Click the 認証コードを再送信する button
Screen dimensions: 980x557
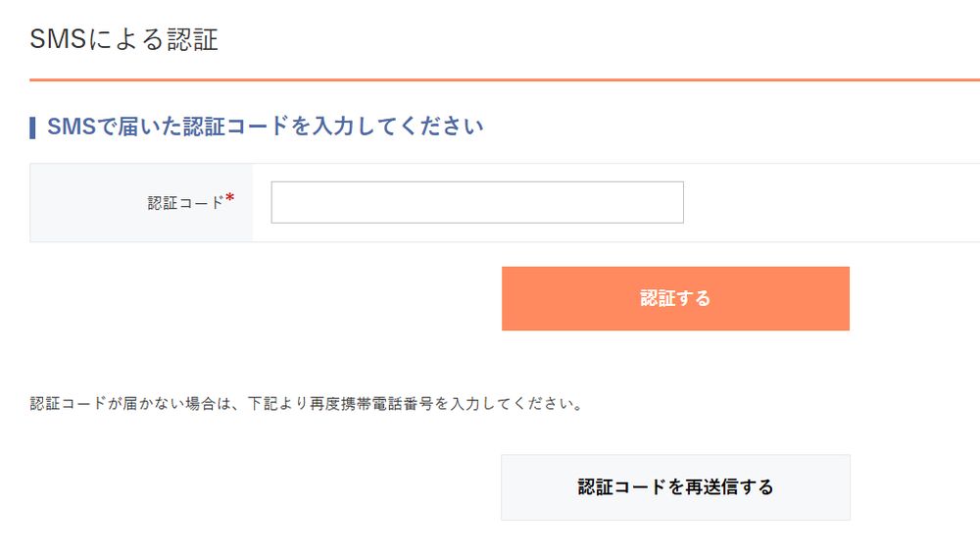pos(675,487)
